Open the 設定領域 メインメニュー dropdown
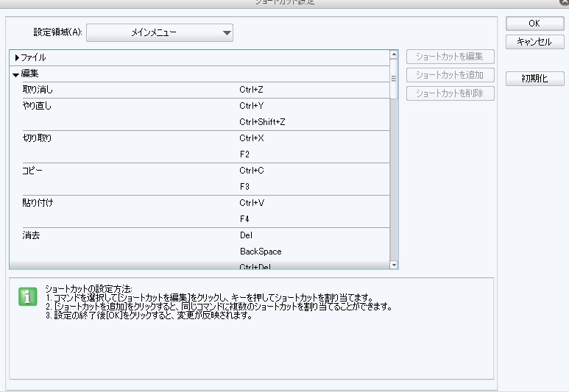 (160, 32)
